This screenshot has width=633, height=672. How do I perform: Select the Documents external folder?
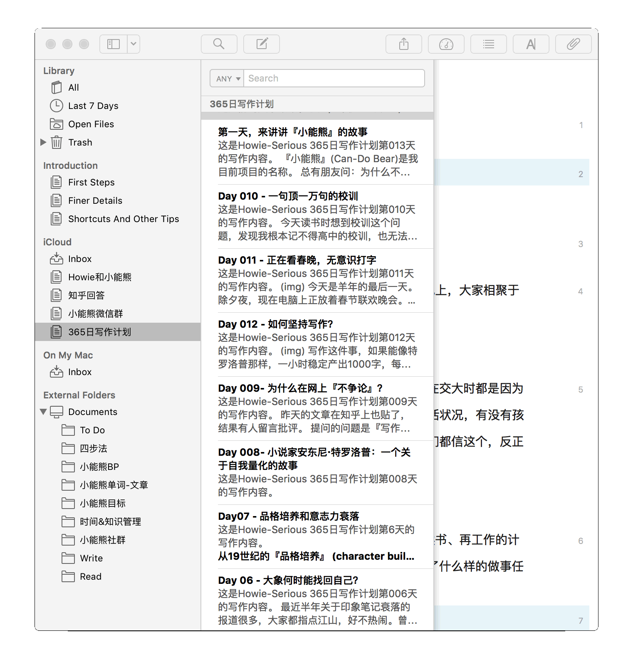[x=118, y=412]
